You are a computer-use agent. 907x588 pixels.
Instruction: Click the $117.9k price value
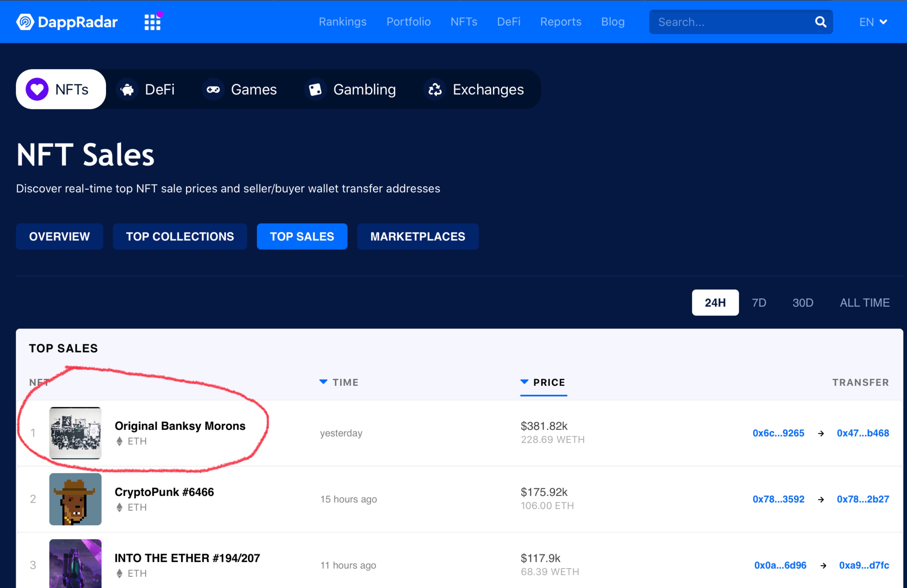(x=540, y=558)
